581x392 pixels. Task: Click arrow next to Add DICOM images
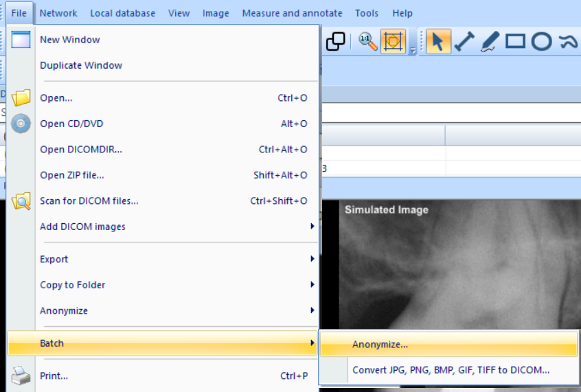point(312,227)
